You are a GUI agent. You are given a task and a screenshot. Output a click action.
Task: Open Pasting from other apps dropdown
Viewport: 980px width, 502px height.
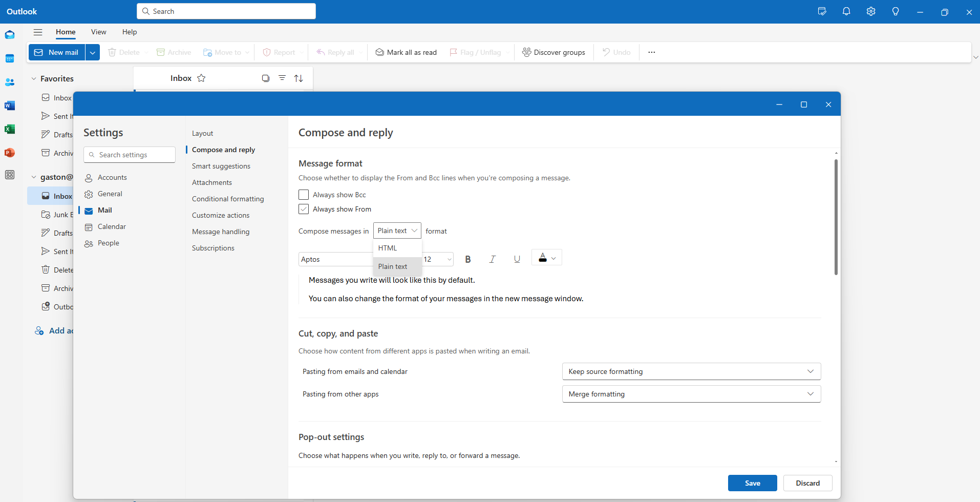(691, 394)
